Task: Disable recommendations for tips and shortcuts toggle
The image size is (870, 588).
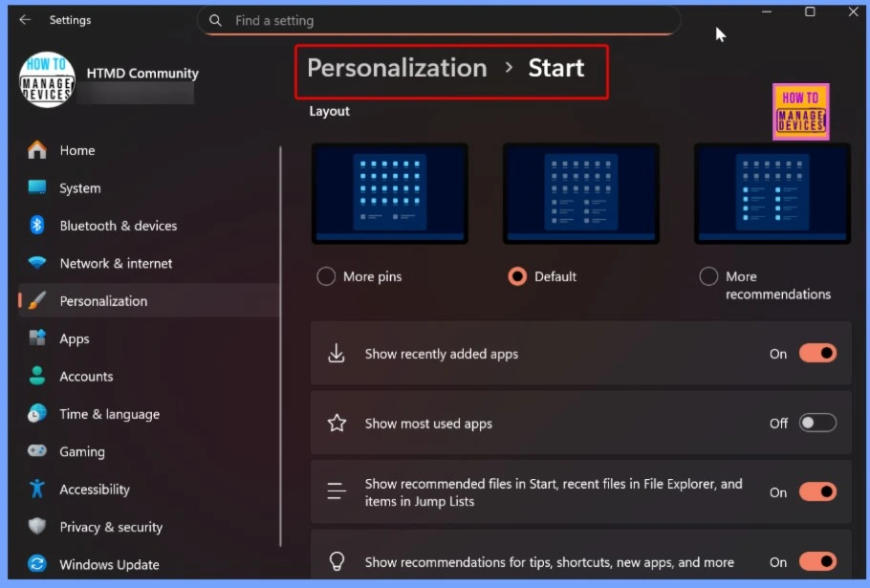Action: point(817,562)
